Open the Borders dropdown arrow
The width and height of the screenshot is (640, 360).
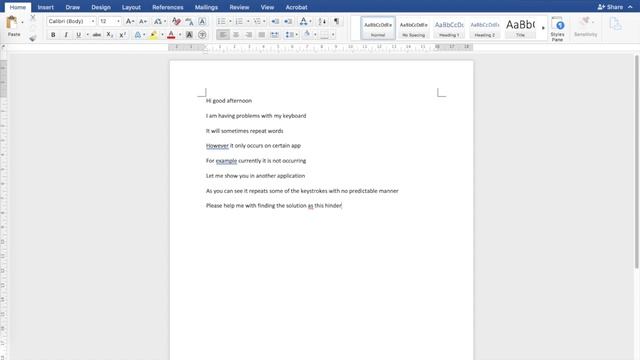[x=333, y=35]
